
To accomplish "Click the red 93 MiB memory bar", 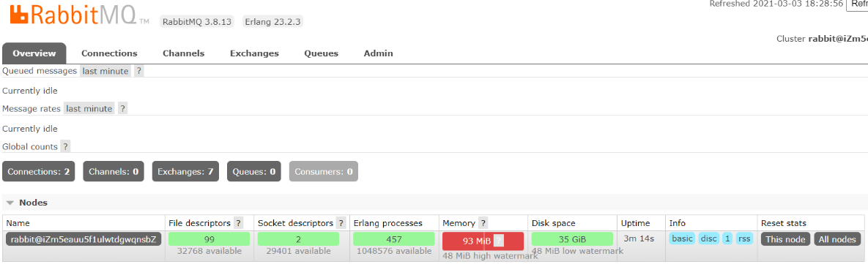I will coord(483,241).
